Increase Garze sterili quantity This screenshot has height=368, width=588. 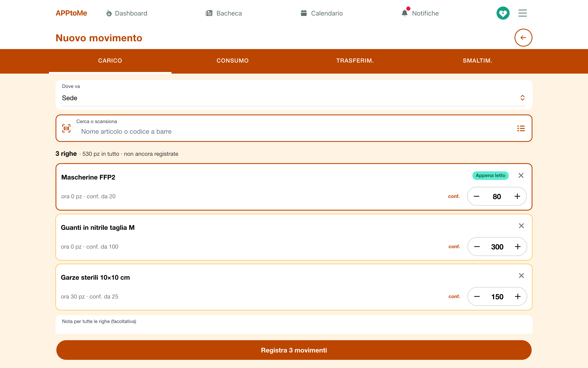pyautogui.click(x=518, y=297)
